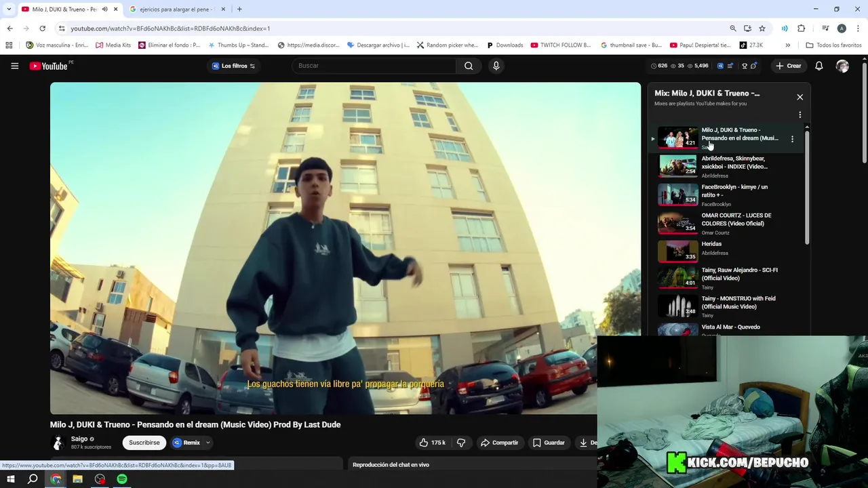Play Heridas by Abrildefresa
868x488 pixels.
point(726,251)
